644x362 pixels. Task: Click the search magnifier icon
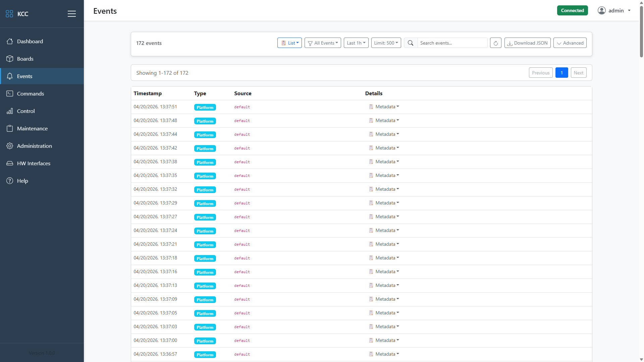[411, 43]
